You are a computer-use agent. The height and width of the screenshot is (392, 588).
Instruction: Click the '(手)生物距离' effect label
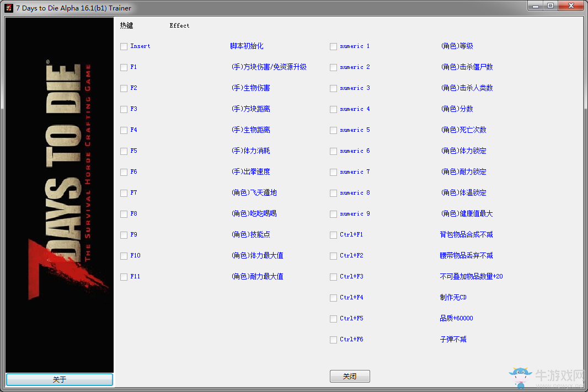click(x=251, y=130)
